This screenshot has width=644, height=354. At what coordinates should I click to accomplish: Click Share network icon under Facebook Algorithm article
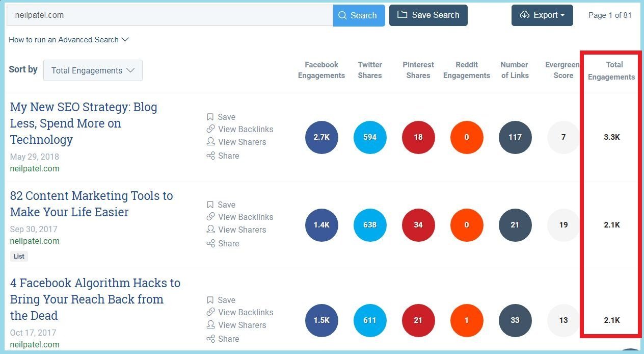tap(210, 339)
